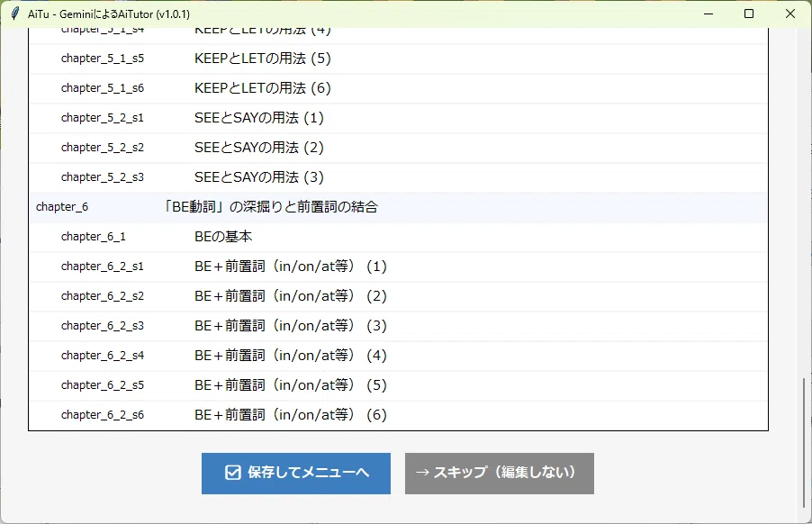Select row chapter_6_2_s5
This screenshot has height=524, width=812.
click(398, 385)
